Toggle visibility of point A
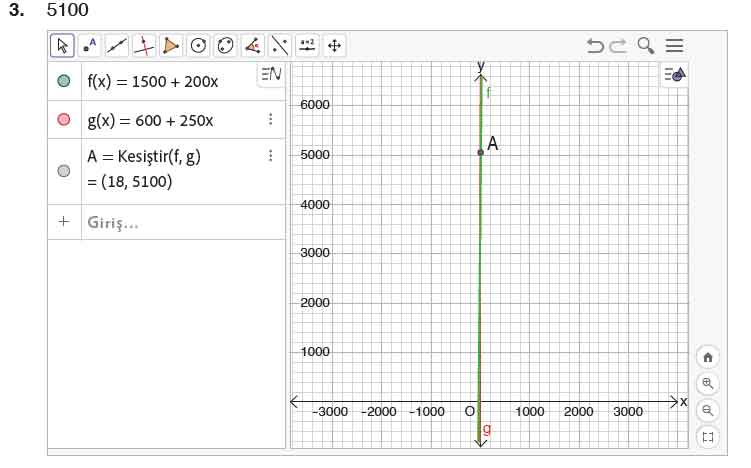This screenshot has width=751, height=468. (x=65, y=171)
